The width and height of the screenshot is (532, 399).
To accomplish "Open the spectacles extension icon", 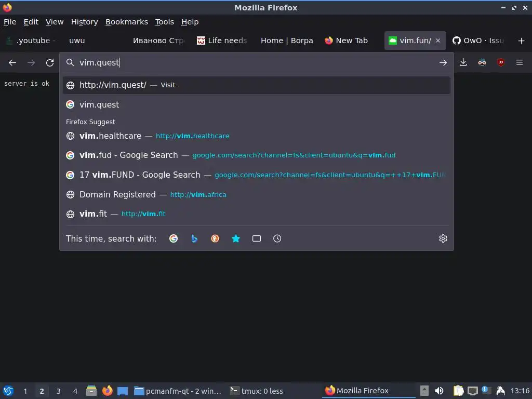I will [x=482, y=62].
